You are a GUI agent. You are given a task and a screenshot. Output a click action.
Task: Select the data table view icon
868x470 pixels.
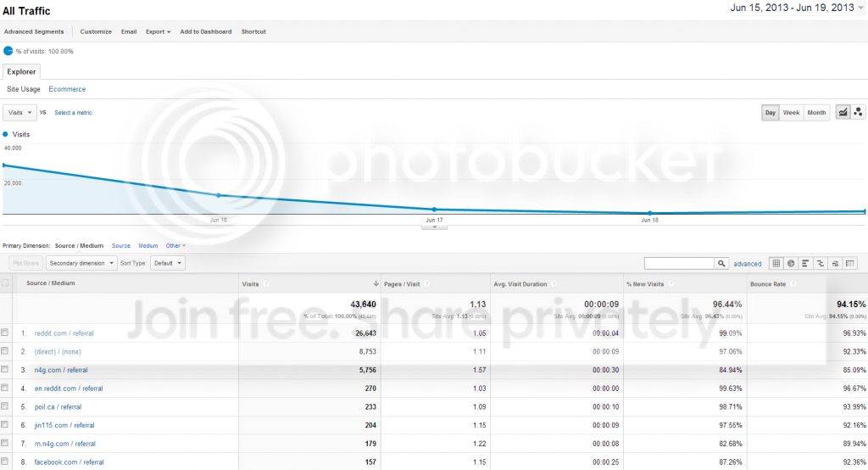776,264
